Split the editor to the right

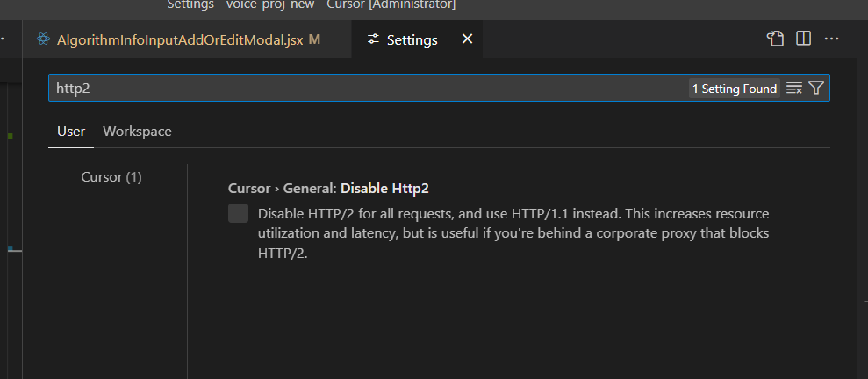point(803,39)
